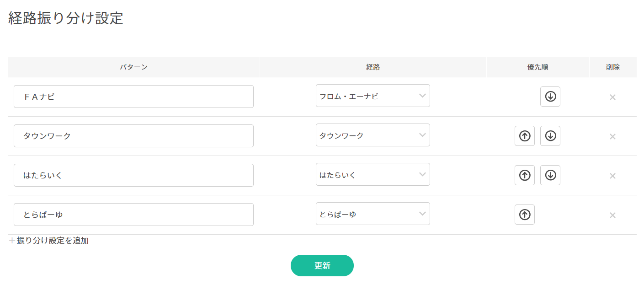Viewport: 644px width, 285px height.
Task: Expand the タウンワーク route dropdown
Action: pyautogui.click(x=373, y=135)
